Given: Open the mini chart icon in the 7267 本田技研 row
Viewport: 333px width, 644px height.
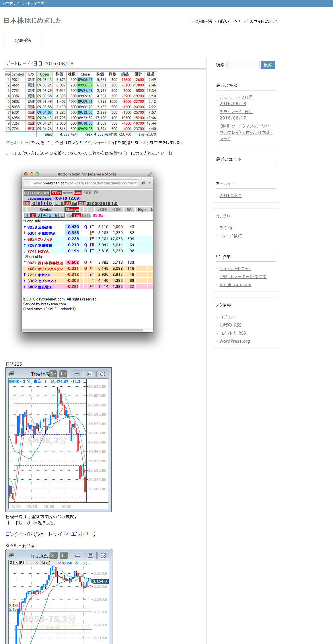Looking at the screenshot, I should (x=92, y=245).
